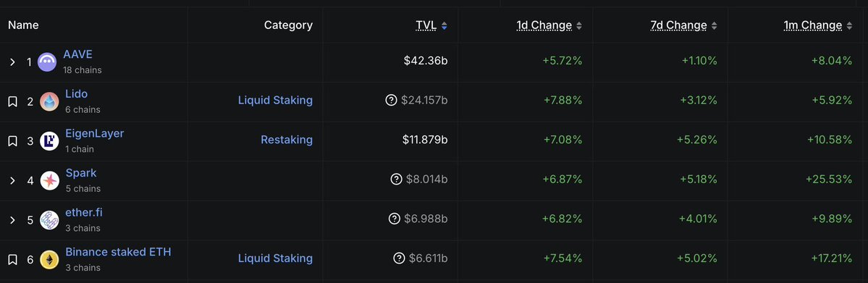
Task: Click the question mark beside Lido TVL
Action: (x=392, y=100)
